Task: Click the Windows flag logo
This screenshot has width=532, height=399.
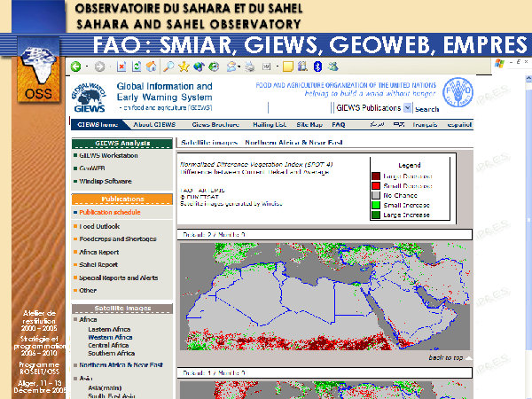Action: tap(499, 64)
